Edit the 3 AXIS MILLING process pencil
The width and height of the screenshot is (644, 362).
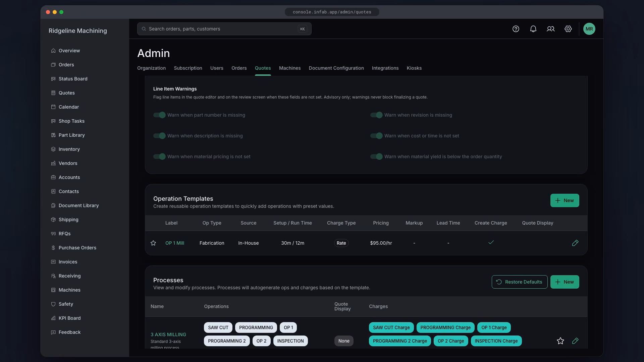pyautogui.click(x=575, y=341)
